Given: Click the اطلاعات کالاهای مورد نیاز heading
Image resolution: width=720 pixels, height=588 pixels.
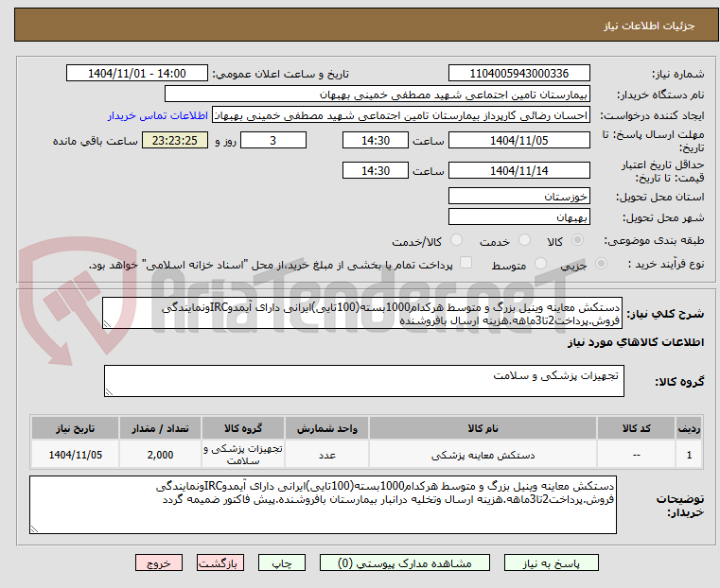Looking at the screenshot, I should click(636, 342).
